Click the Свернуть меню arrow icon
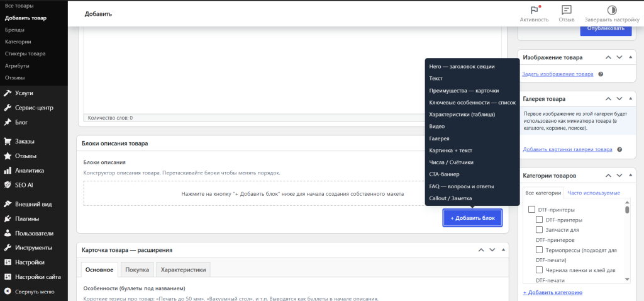The height and width of the screenshot is (301, 644). pyautogui.click(x=8, y=292)
